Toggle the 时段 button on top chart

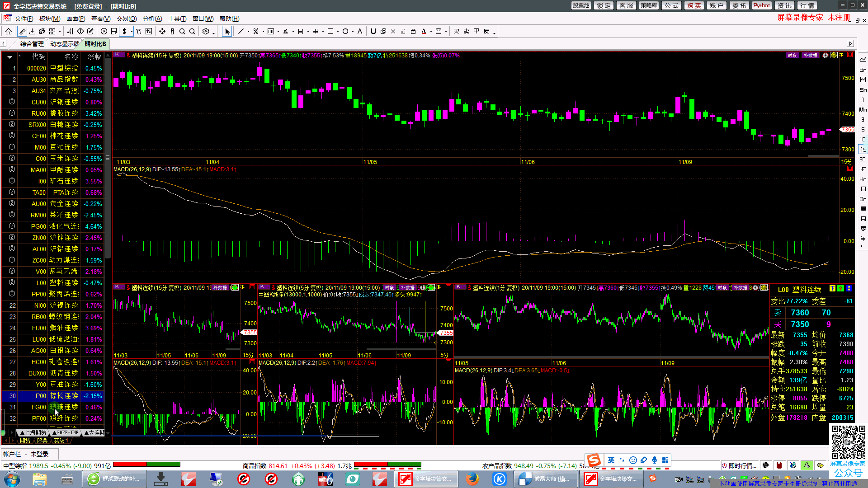tap(792, 55)
